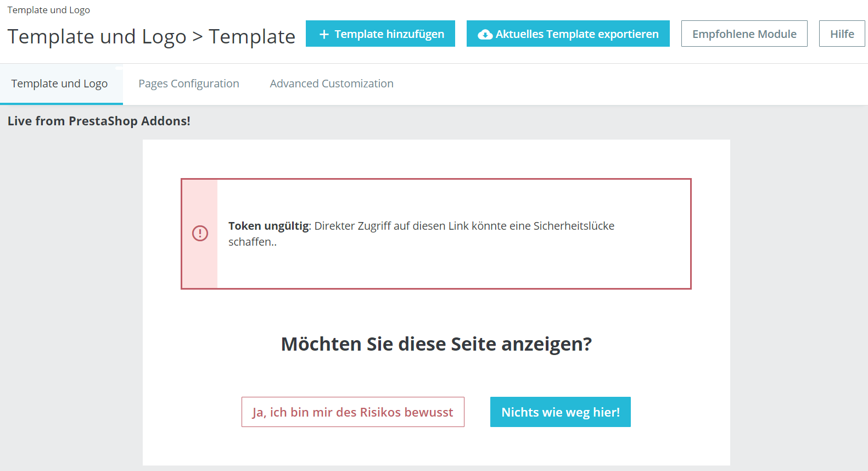868x471 pixels.
Task: Switch to Pages Configuration tab
Action: [189, 84]
